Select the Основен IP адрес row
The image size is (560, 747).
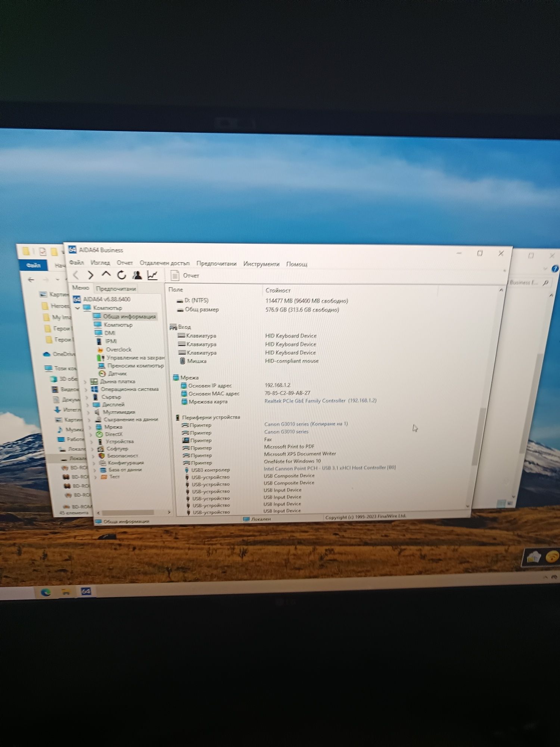coord(236,385)
